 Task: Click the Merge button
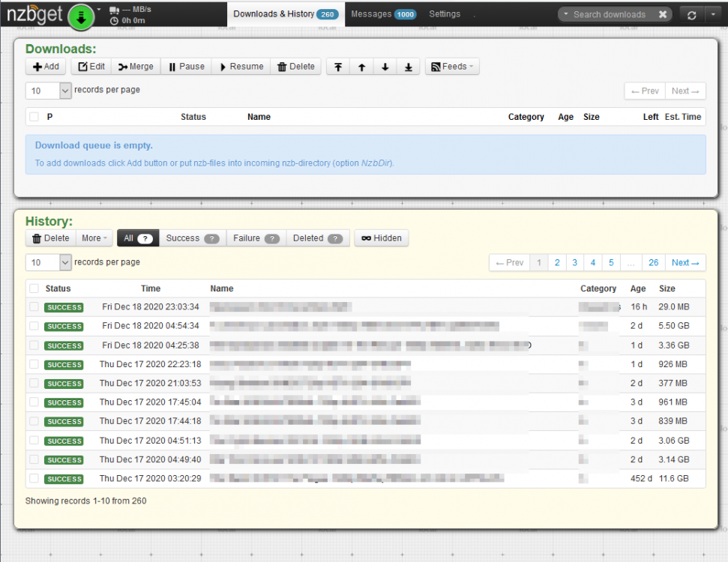[136, 67]
